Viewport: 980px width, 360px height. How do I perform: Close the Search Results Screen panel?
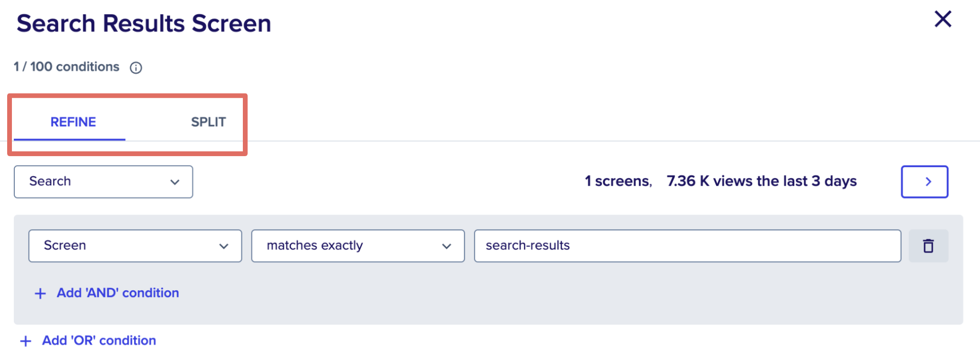(942, 20)
